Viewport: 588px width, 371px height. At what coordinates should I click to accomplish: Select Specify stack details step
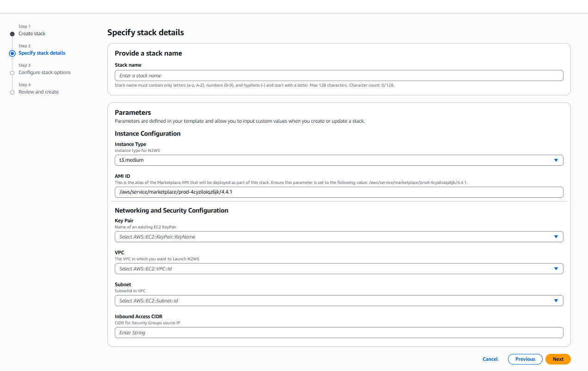[42, 53]
